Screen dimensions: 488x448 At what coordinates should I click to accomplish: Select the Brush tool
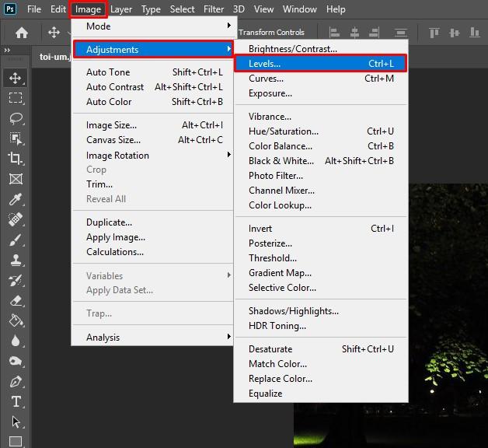coord(16,240)
